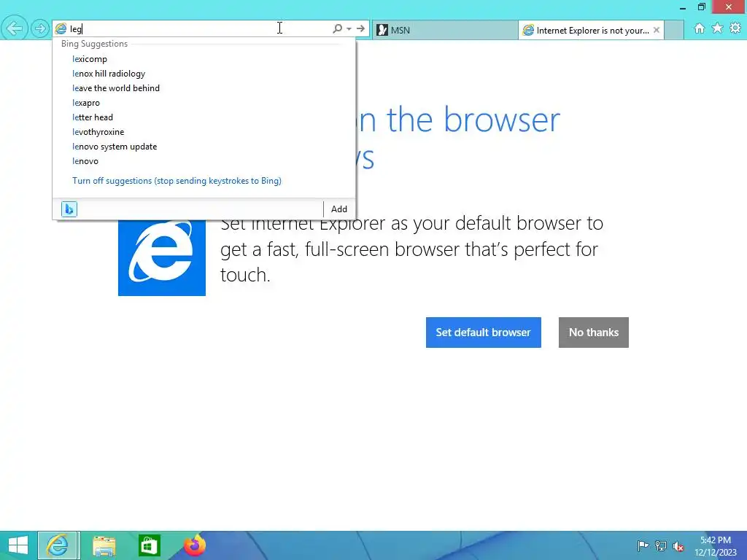Image resolution: width=747 pixels, height=560 pixels.
Task: Open the clock showing 5:42 PM
Action: coord(715,546)
